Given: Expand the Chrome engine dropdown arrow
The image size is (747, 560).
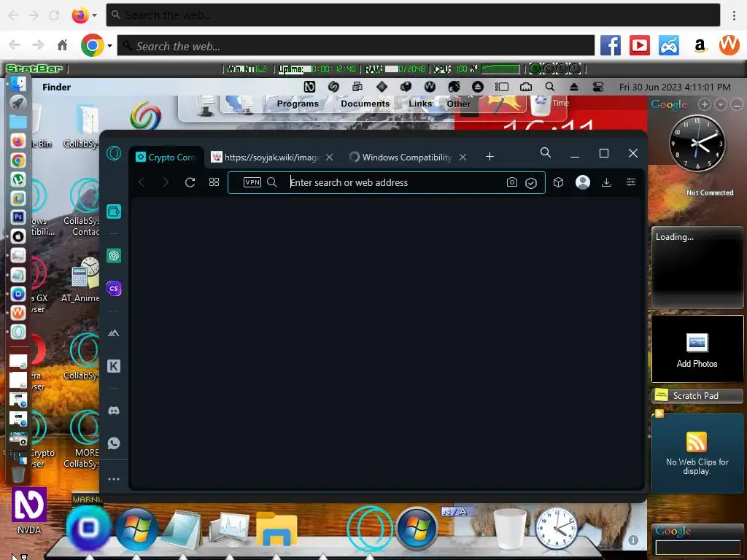Looking at the screenshot, I should (x=109, y=46).
